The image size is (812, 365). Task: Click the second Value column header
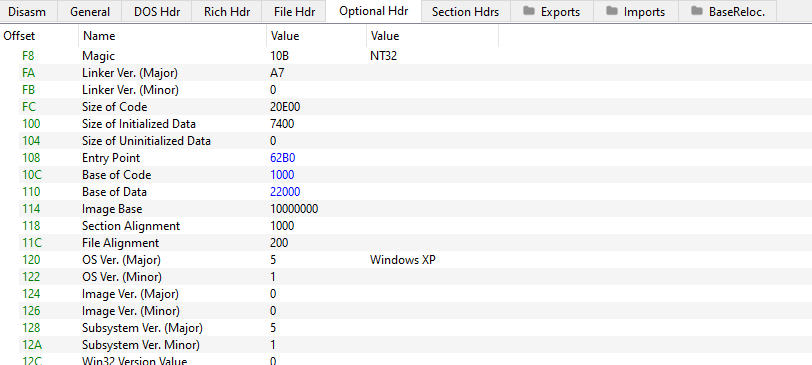pos(432,36)
